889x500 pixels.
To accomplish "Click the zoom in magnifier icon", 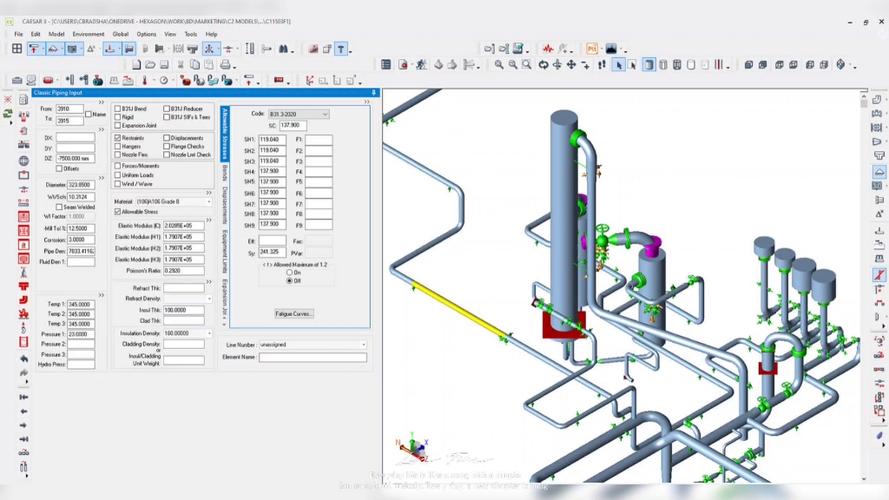I will point(499,65).
